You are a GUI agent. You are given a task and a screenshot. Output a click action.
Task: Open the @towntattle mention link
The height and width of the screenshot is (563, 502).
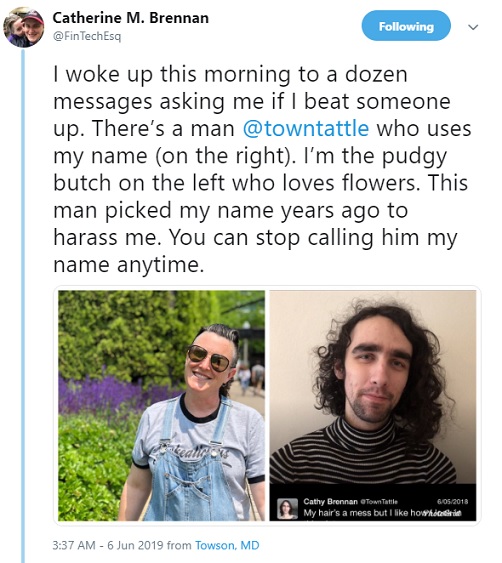306,129
